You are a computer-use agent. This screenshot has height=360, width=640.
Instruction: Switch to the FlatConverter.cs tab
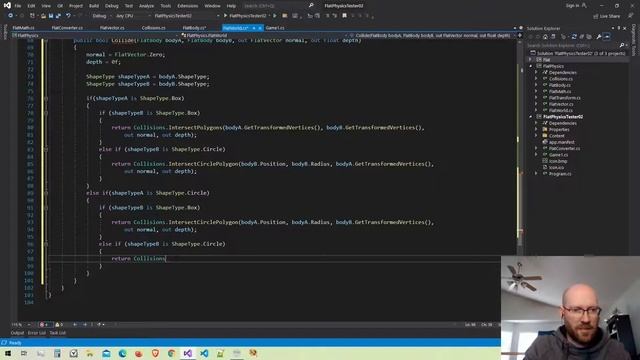point(67,28)
